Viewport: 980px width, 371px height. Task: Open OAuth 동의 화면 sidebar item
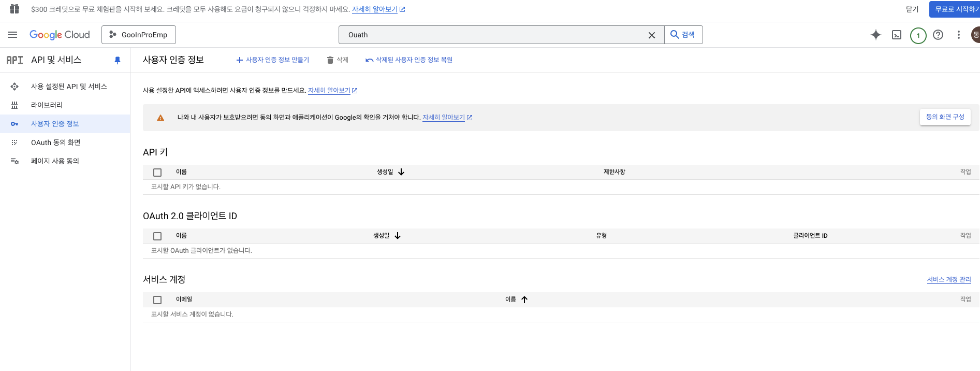pos(65,142)
